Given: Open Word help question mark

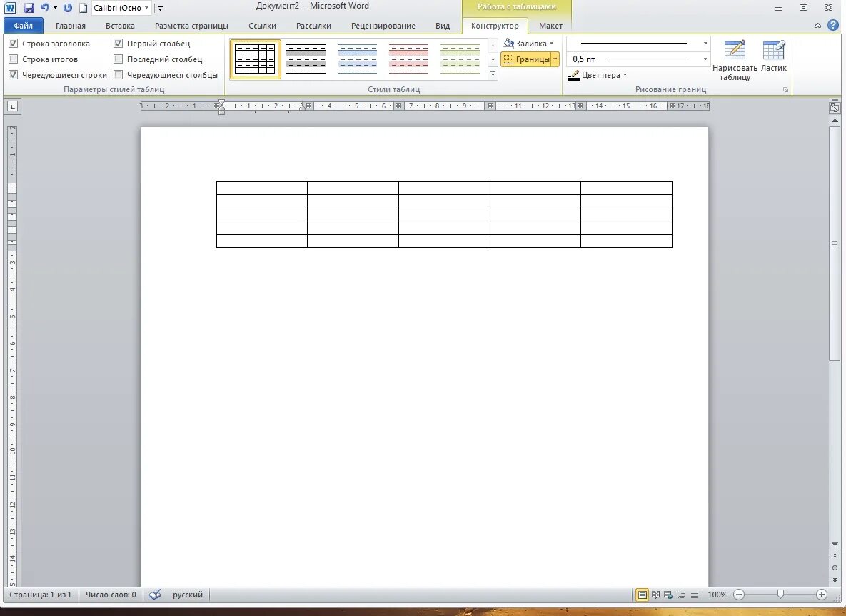Looking at the screenshot, I should tap(833, 25).
